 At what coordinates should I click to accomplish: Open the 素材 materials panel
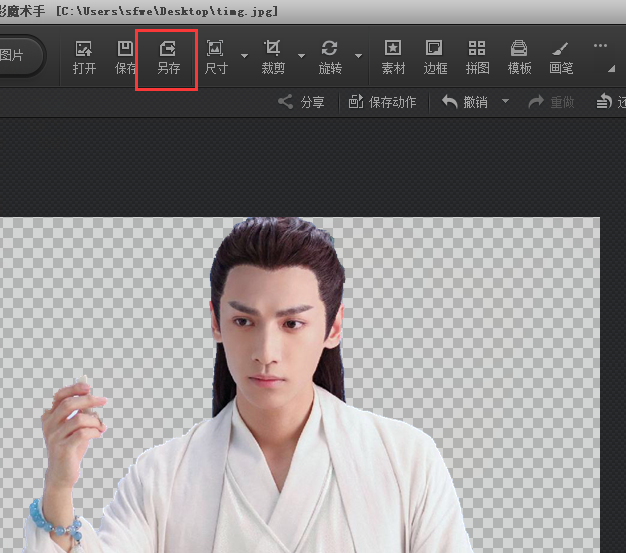click(393, 58)
